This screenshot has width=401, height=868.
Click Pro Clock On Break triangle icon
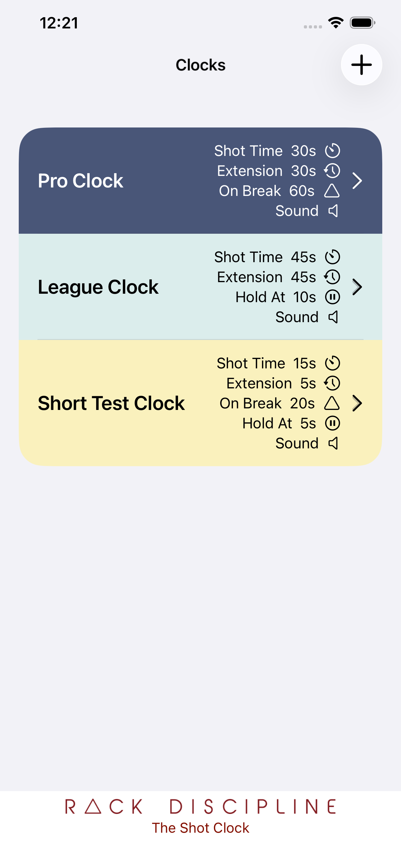(x=332, y=191)
